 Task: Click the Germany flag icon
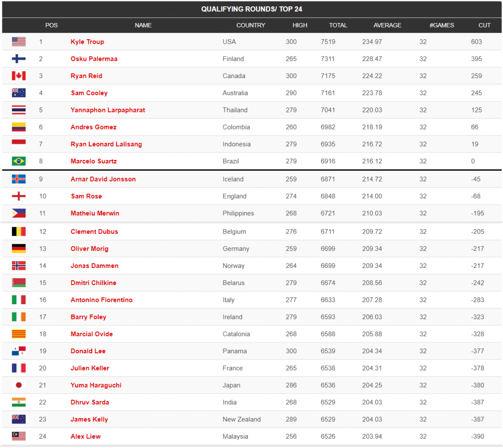19,249
